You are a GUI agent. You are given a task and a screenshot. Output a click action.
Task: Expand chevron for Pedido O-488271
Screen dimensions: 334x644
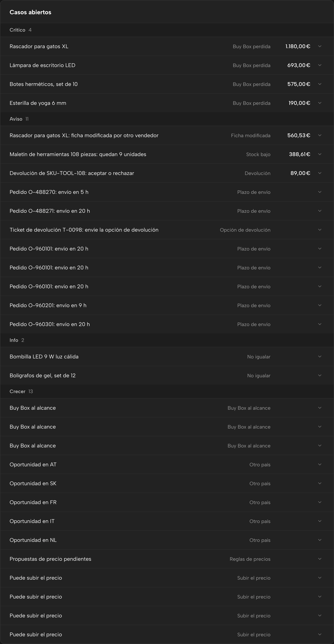click(x=319, y=211)
